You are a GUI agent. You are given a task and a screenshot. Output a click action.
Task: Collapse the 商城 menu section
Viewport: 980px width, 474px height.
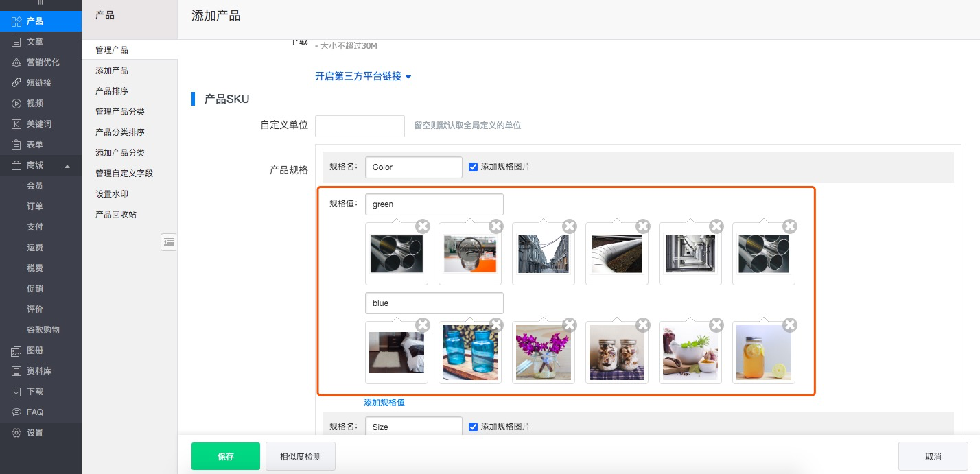pos(67,166)
